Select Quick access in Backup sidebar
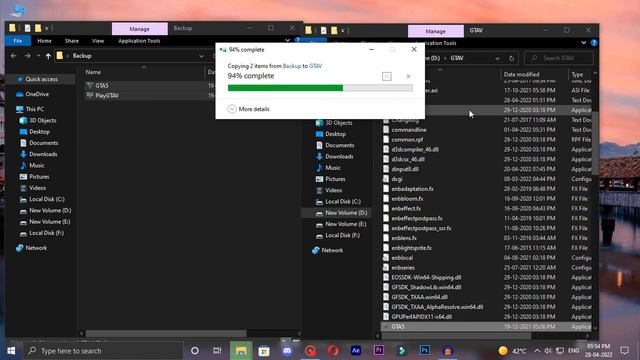Viewport: 640px width, 360px height. (x=41, y=79)
